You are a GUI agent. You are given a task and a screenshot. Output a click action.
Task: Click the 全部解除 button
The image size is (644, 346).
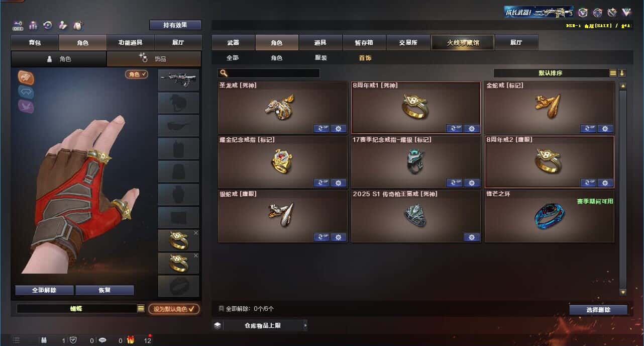pos(44,290)
